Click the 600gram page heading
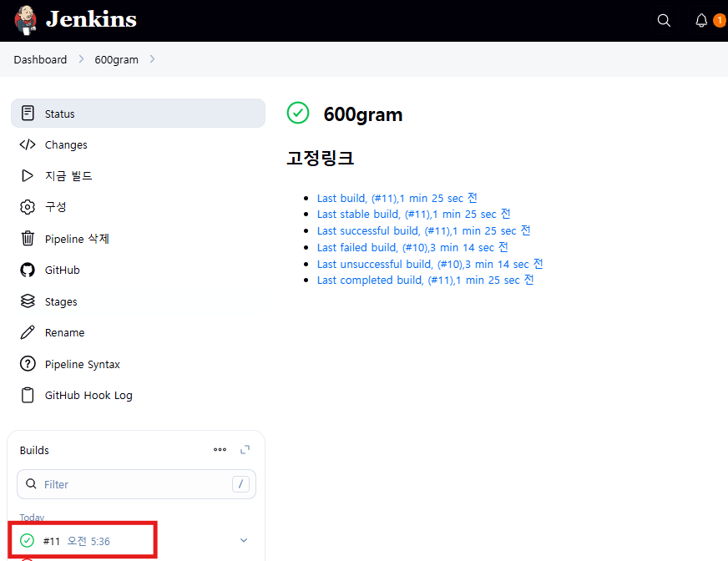This screenshot has height=561, width=728. coord(363,114)
